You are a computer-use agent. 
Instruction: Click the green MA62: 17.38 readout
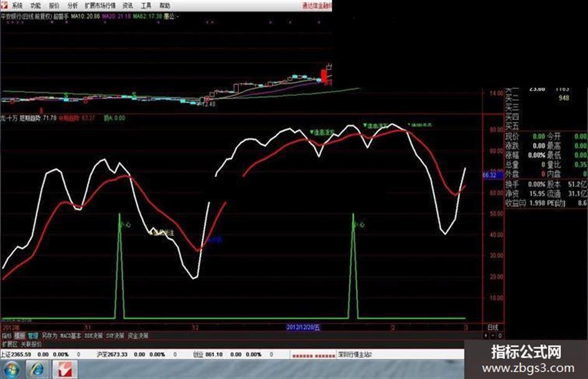147,17
